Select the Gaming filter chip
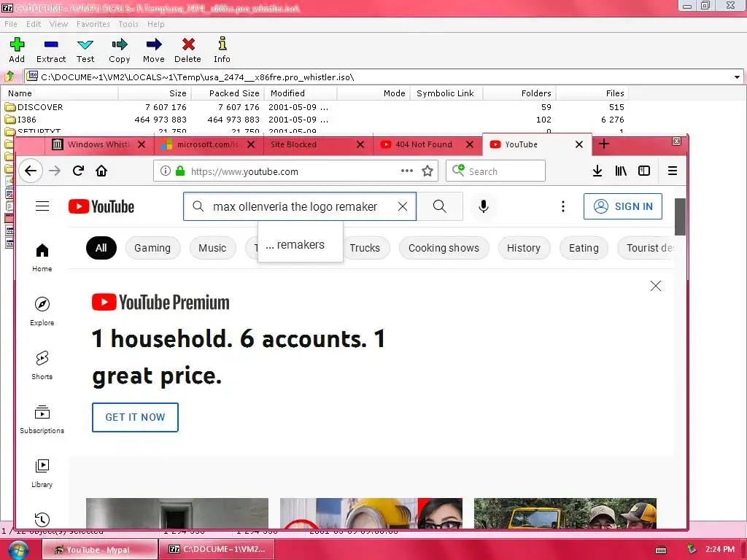The image size is (747, 560). (x=152, y=248)
